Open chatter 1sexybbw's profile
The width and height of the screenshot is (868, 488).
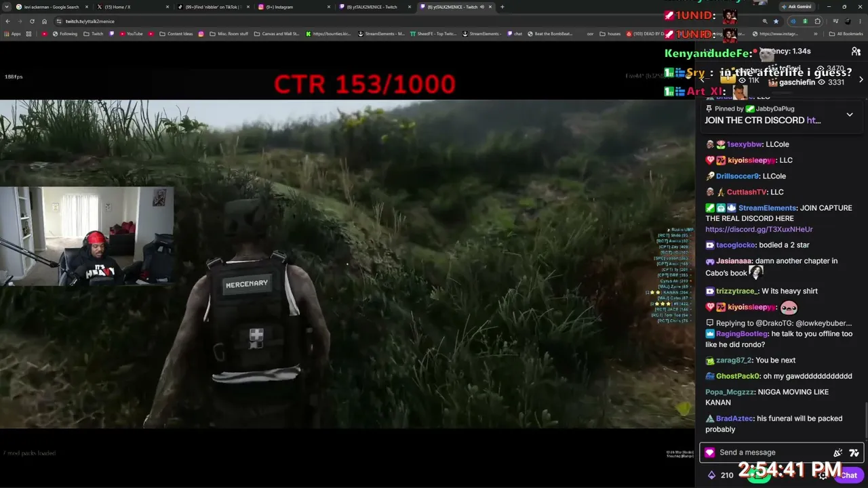pyautogui.click(x=744, y=144)
